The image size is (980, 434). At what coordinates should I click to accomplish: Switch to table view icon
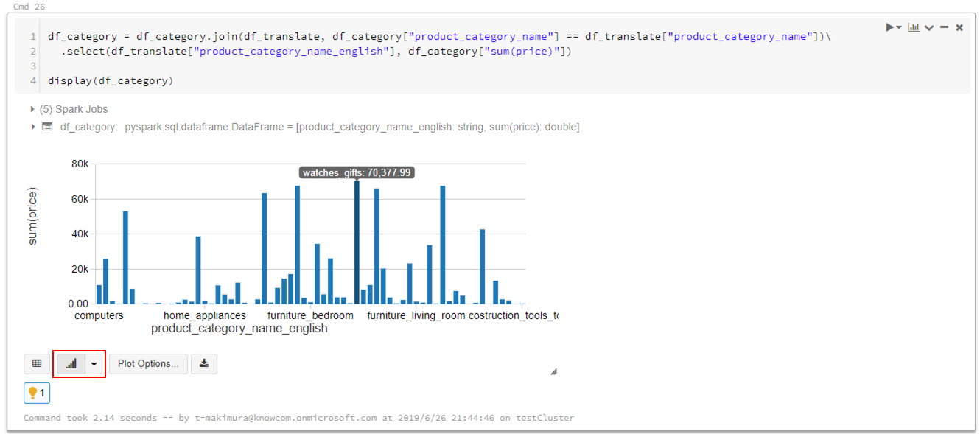tap(37, 363)
